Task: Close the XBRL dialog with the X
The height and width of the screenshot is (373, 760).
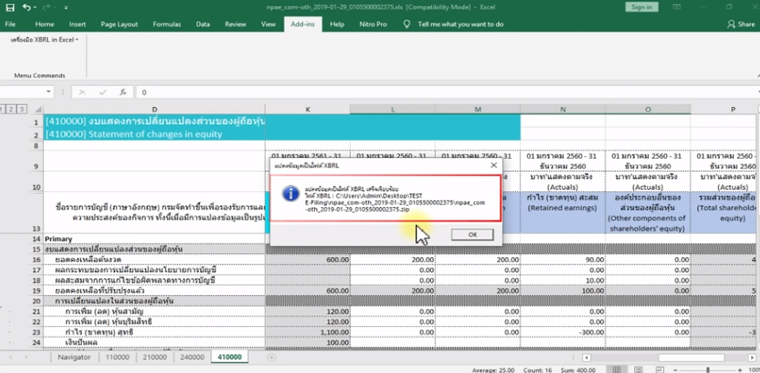Action: point(493,165)
